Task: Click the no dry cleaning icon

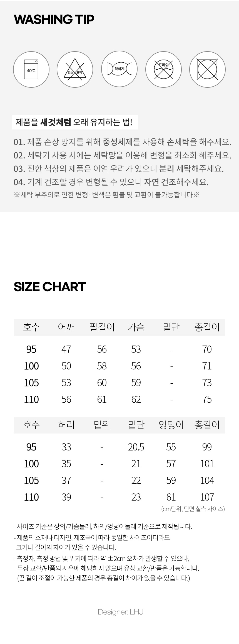Action: coord(163,69)
